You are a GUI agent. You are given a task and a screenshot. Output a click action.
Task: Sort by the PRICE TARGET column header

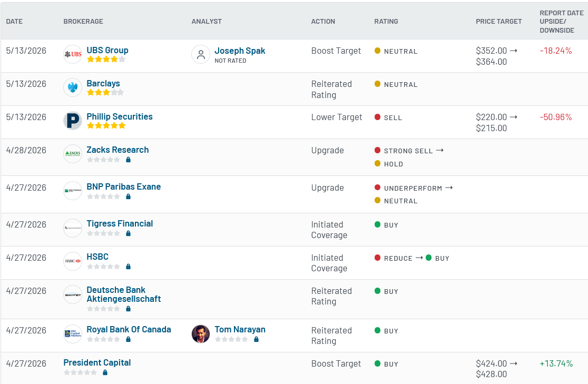(x=499, y=22)
